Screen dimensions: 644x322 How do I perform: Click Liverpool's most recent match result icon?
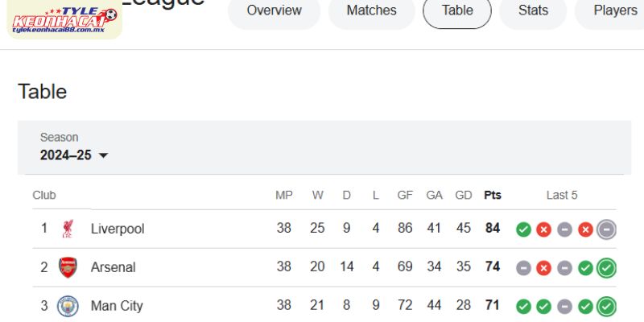pos(607,229)
